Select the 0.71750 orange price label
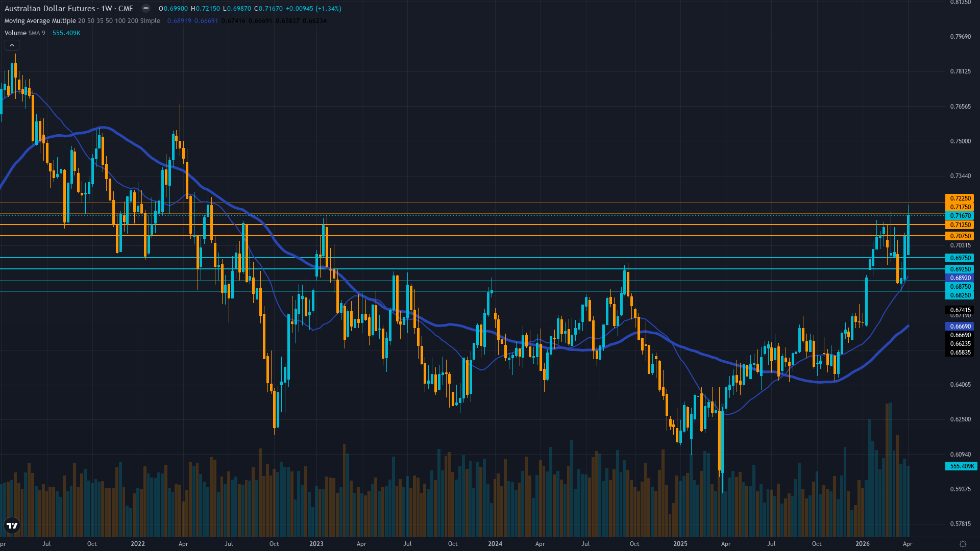The width and height of the screenshot is (980, 551). click(960, 207)
